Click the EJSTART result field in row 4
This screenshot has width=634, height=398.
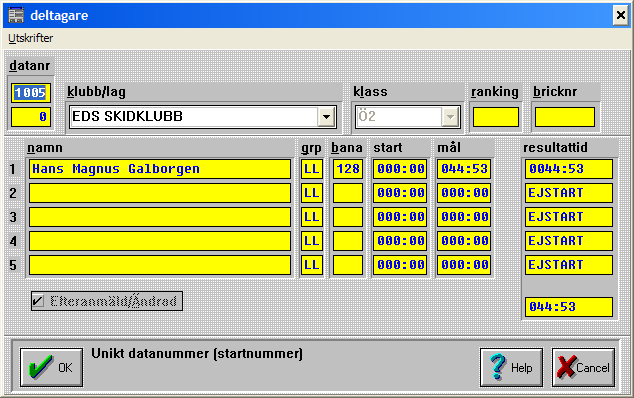tap(569, 241)
